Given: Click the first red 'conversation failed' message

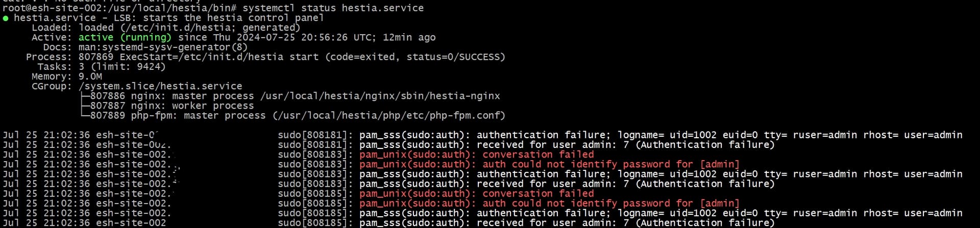Looking at the screenshot, I should click(x=477, y=155).
